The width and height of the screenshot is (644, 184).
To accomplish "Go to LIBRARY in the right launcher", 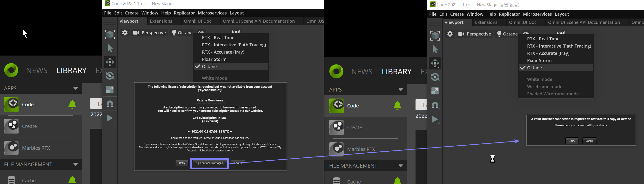I will (x=396, y=72).
